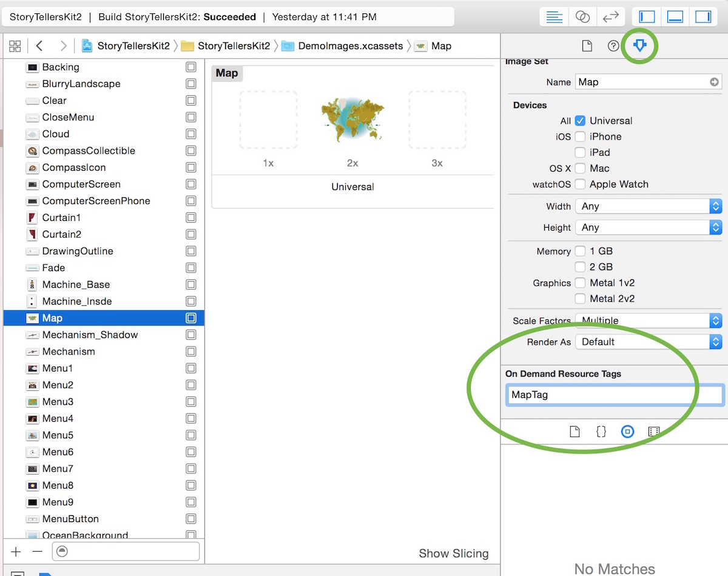Open the Quick Help inspector
The width and height of the screenshot is (728, 576).
pyautogui.click(x=613, y=45)
